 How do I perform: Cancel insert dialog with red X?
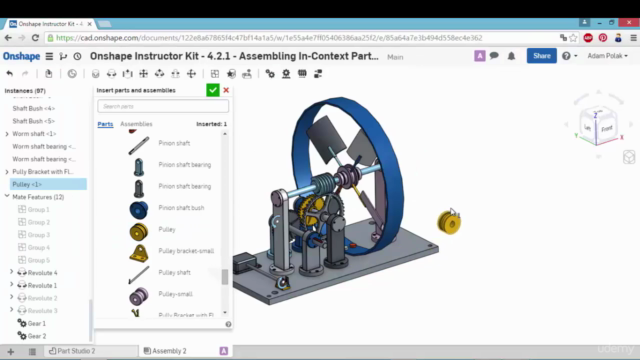tap(226, 90)
